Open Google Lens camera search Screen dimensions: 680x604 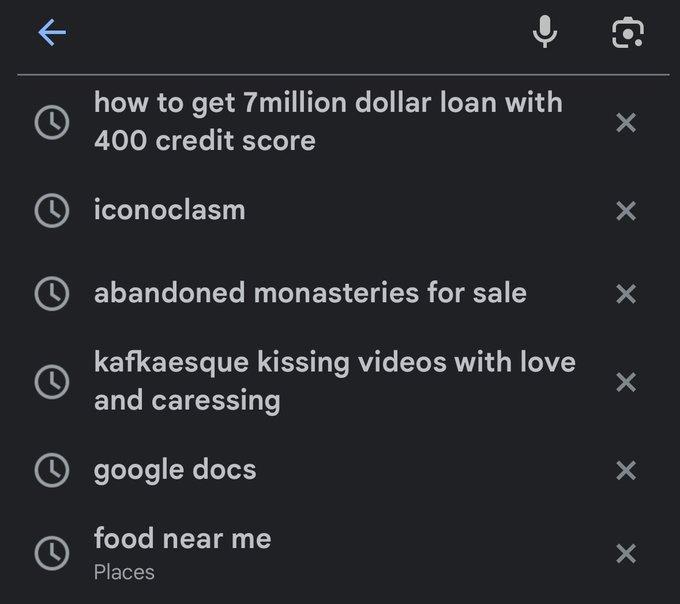[x=627, y=33]
